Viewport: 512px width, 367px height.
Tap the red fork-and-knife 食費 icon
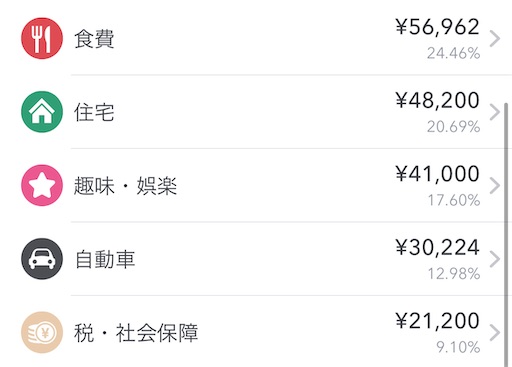pos(42,38)
